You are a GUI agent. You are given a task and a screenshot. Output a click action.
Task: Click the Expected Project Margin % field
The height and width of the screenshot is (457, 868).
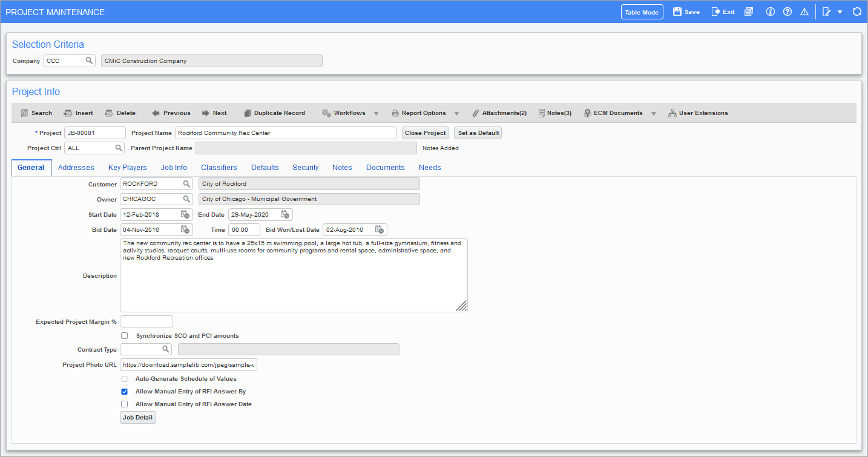tap(146, 321)
